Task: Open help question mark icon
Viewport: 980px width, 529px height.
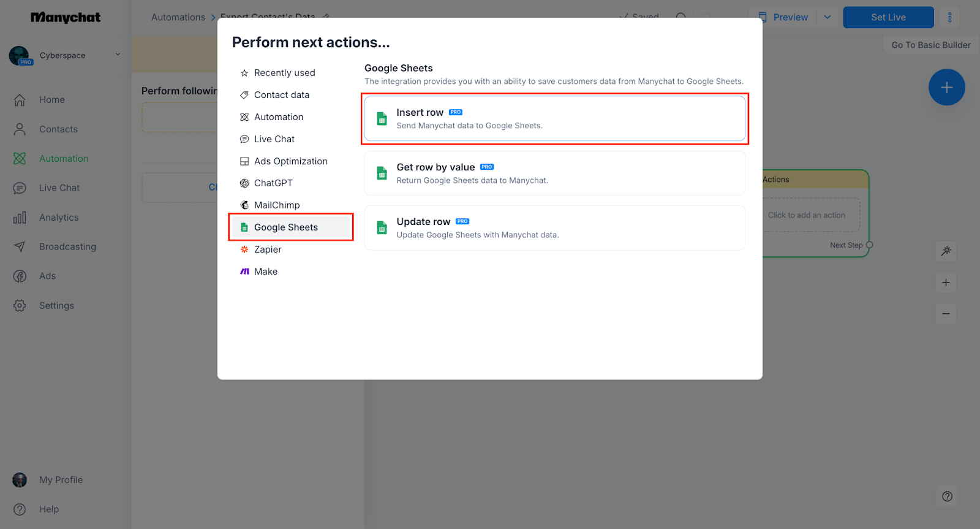Action: (x=947, y=497)
